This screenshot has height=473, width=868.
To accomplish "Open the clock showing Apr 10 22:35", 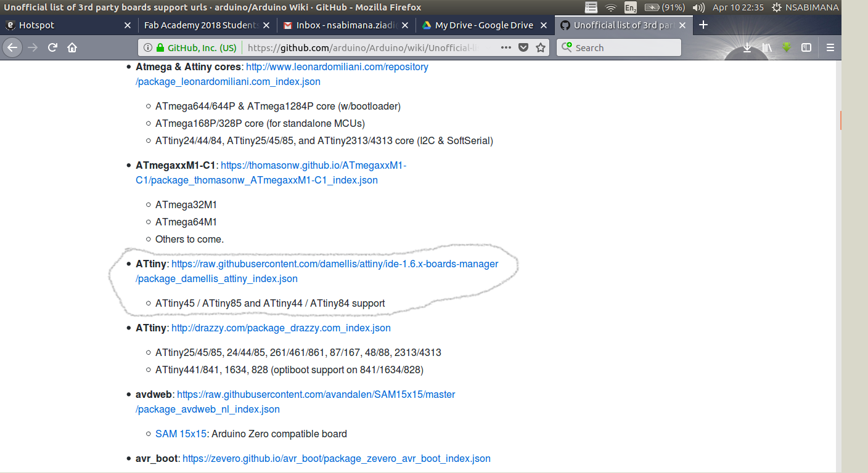I will click(x=738, y=7).
